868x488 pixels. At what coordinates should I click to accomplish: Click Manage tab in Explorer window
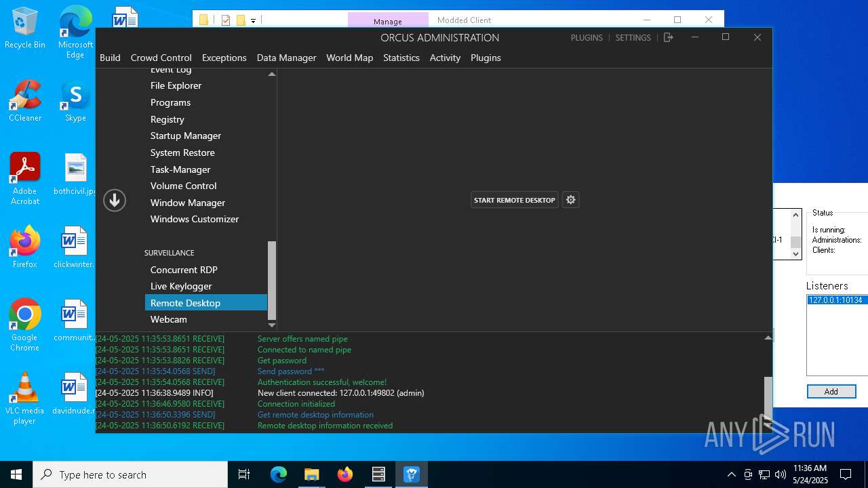click(x=388, y=21)
